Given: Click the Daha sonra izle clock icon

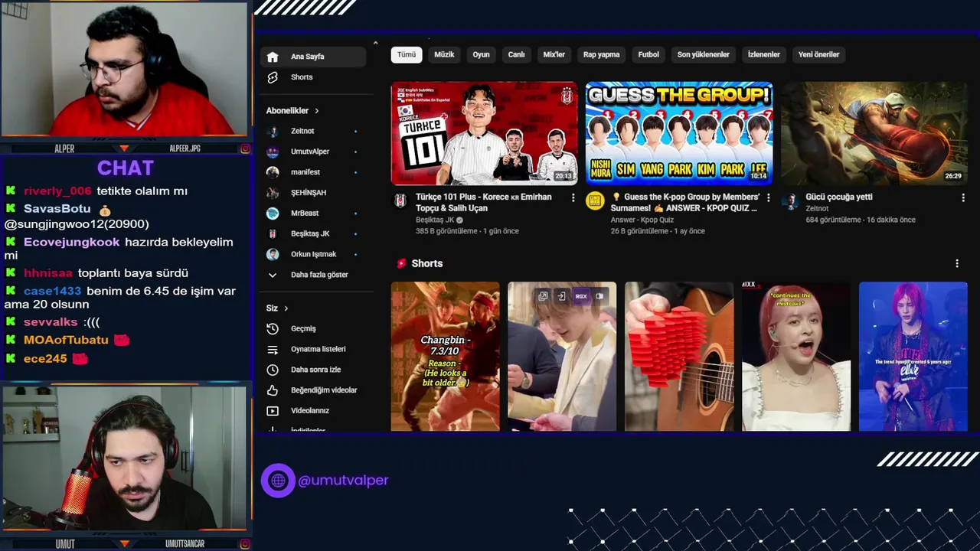Looking at the screenshot, I should [x=273, y=370].
